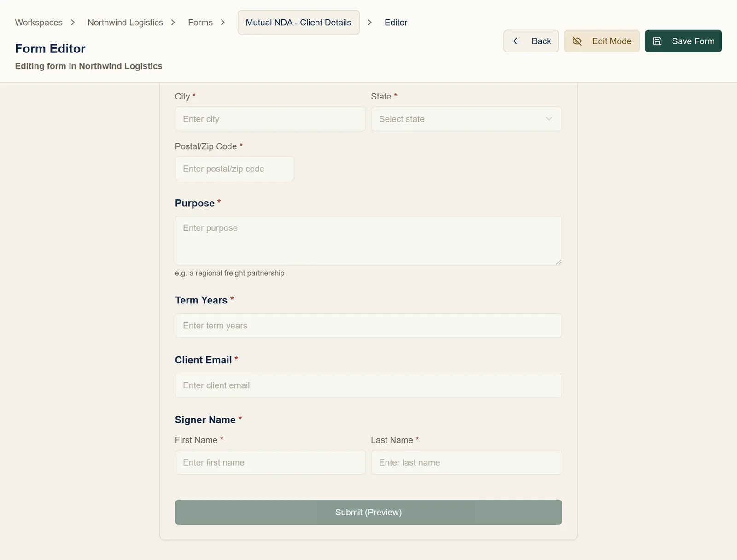The image size is (737, 560).
Task: Click the Editor breadcrumb item
Action: coord(396,23)
